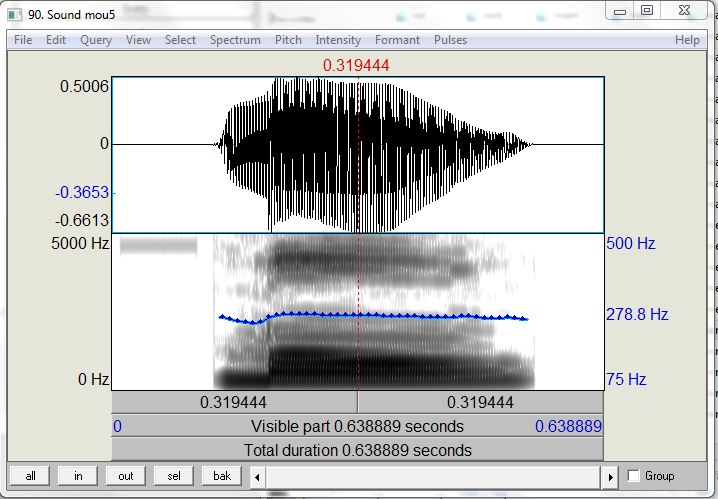This screenshot has height=499, width=718.
Task: Click the 75 Hz pitch floor label
Action: [x=626, y=379]
